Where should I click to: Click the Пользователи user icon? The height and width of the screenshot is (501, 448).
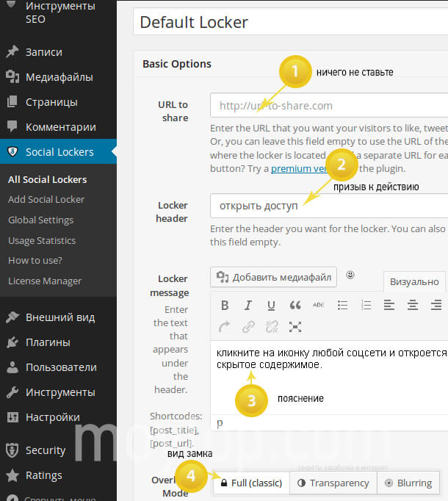pos(12,367)
